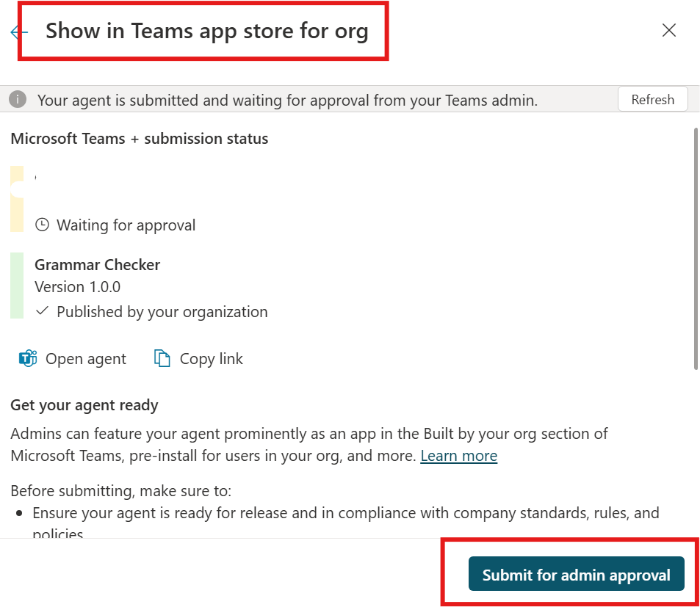Click the Copy link page icon
This screenshot has height=607, width=700.
point(162,358)
